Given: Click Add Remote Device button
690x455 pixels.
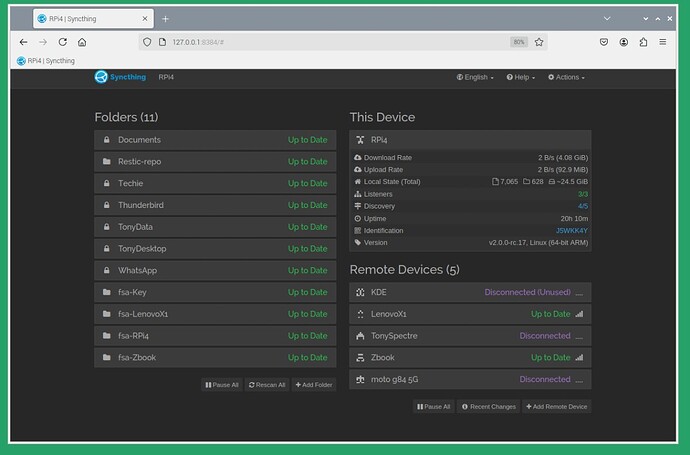Looking at the screenshot, I should click(557, 407).
